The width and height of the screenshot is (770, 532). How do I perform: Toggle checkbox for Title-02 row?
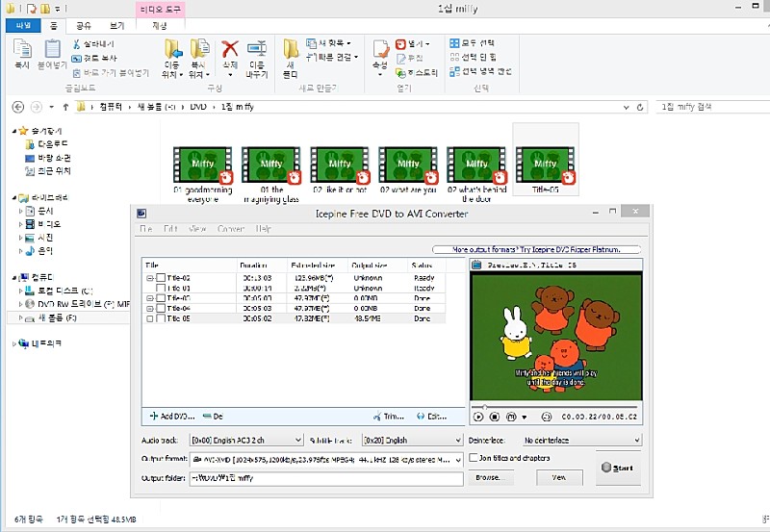coord(161,278)
